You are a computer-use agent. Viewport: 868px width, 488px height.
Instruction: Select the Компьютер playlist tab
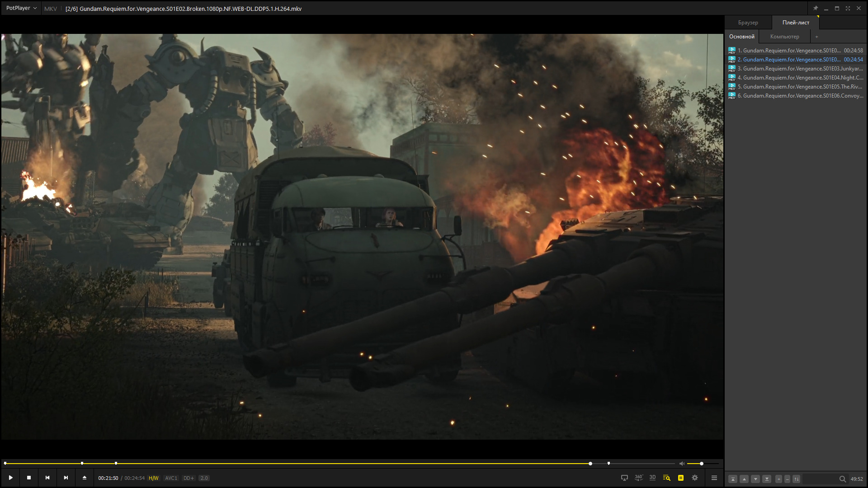pyautogui.click(x=784, y=37)
